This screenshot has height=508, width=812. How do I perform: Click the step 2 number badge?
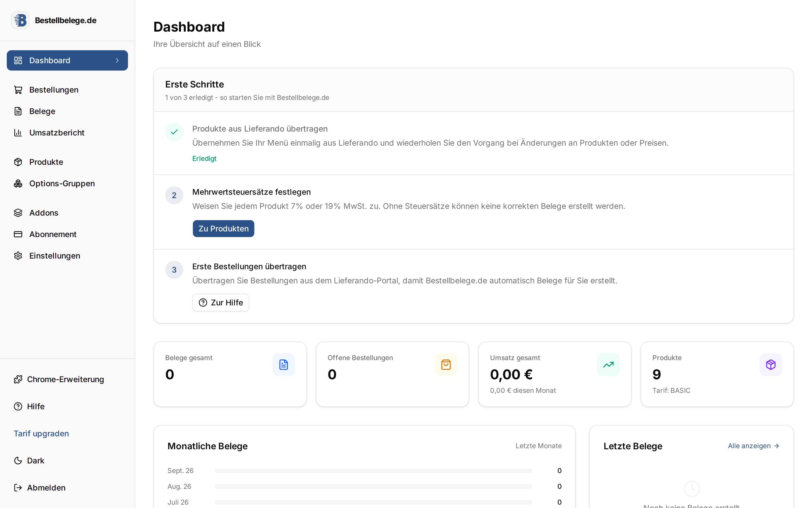click(174, 195)
